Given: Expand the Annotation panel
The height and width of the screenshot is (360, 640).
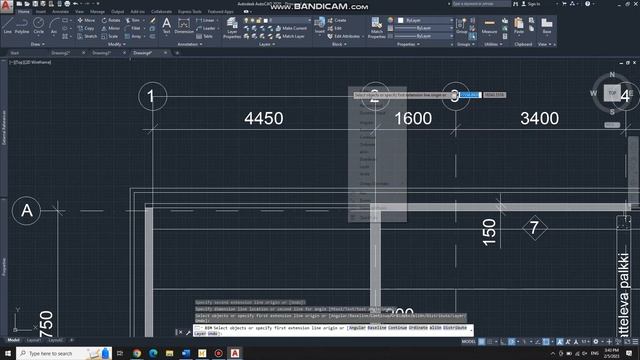Looking at the screenshot, I should pos(190,44).
